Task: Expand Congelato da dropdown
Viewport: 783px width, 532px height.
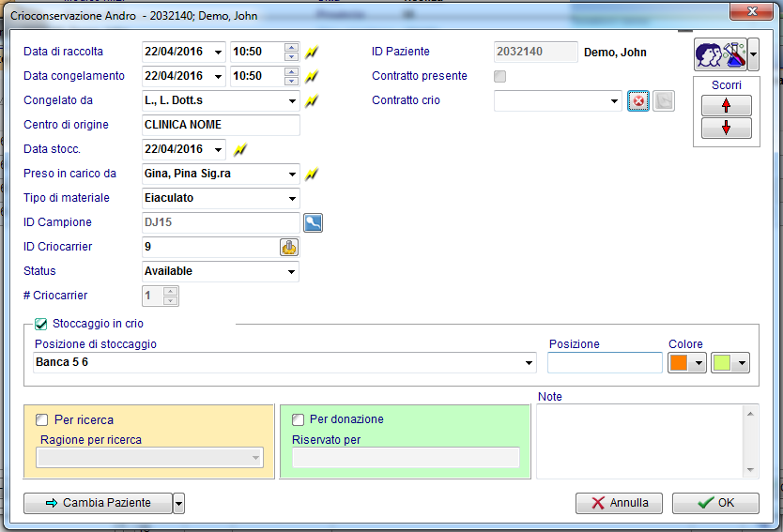Action: [292, 100]
